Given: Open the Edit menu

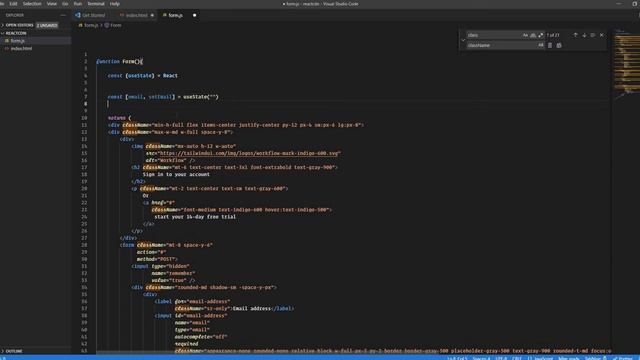Looking at the screenshot, I should pyautogui.click(x=13, y=4).
